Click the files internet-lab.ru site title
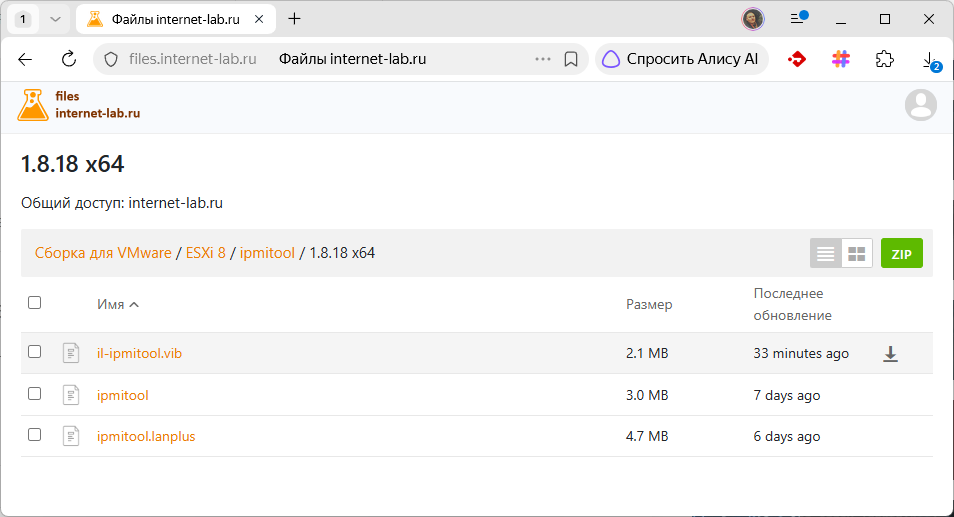Screen dimensions: 954x517 tap(97, 105)
